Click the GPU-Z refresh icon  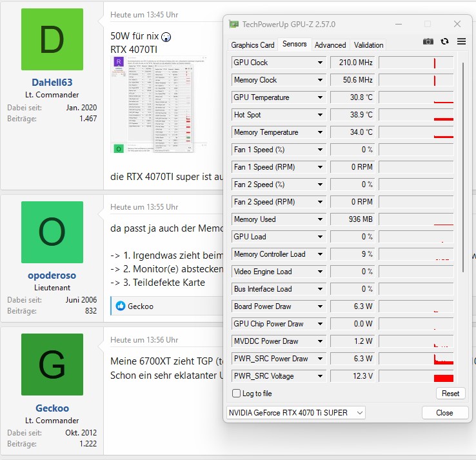pos(445,41)
